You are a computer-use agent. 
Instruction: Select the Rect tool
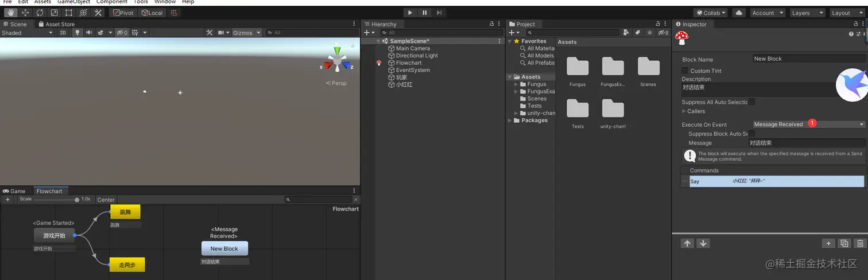(69, 13)
